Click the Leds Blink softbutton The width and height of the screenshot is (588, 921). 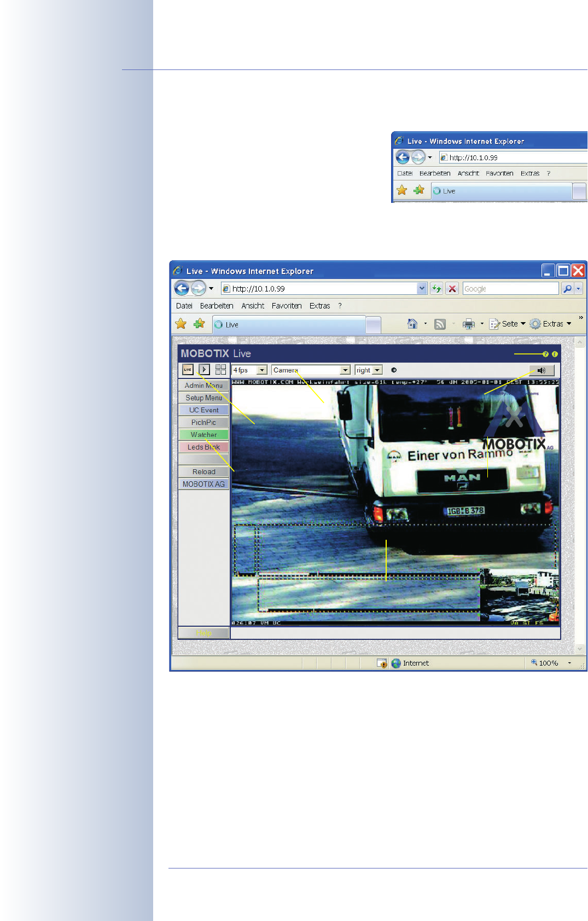click(x=203, y=447)
